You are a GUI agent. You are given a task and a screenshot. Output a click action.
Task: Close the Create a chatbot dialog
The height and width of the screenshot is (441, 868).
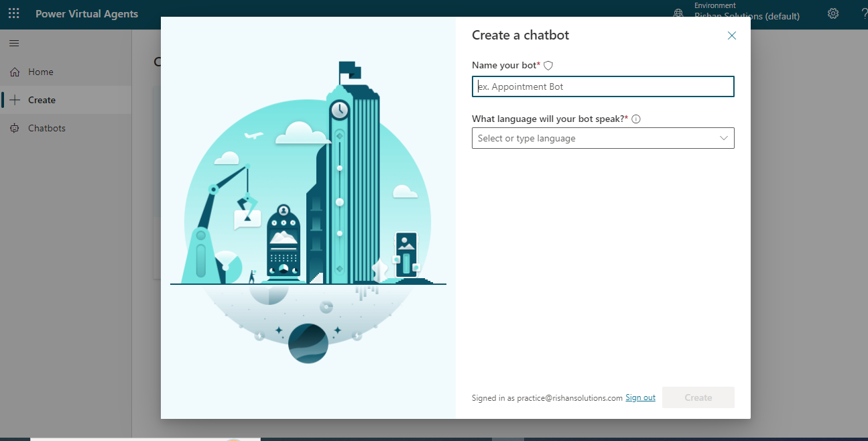click(732, 36)
